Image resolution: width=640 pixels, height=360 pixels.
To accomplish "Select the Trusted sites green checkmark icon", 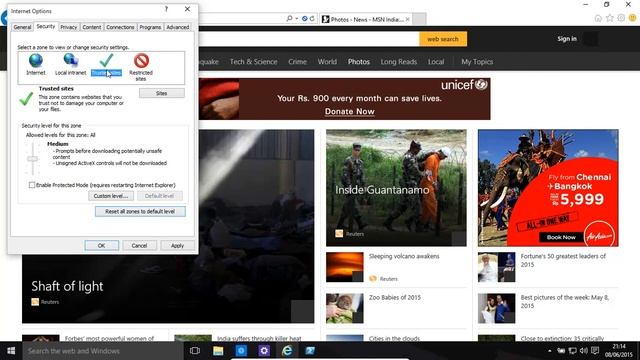I will click(x=107, y=60).
